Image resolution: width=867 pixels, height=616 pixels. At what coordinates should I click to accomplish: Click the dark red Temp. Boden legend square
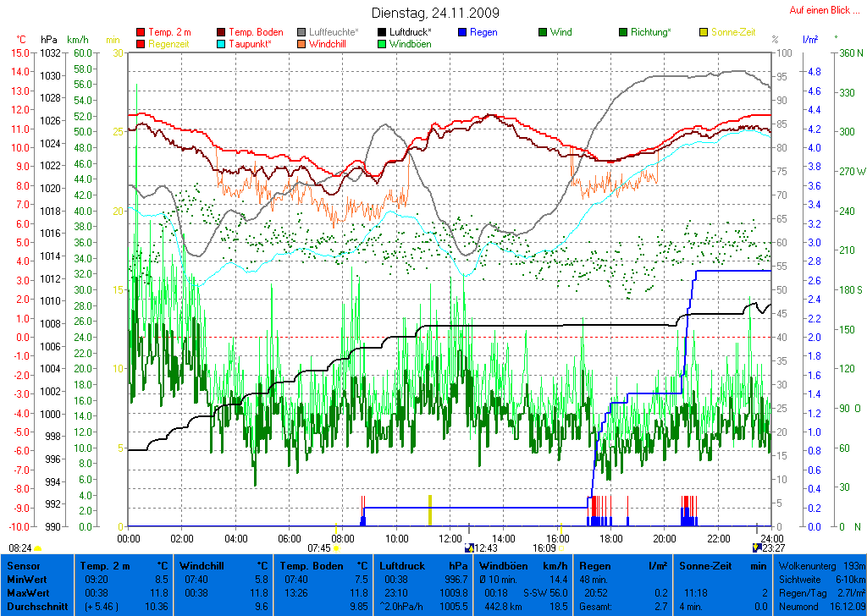[222, 32]
